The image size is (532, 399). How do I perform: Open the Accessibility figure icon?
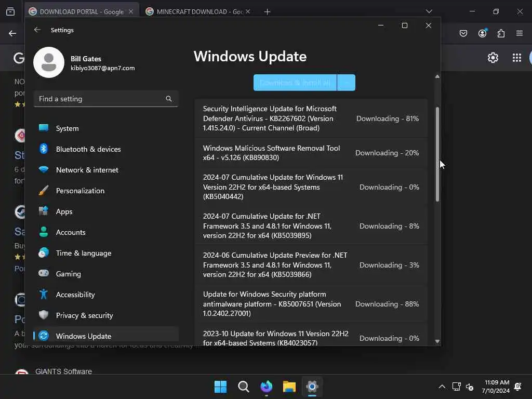tap(44, 294)
